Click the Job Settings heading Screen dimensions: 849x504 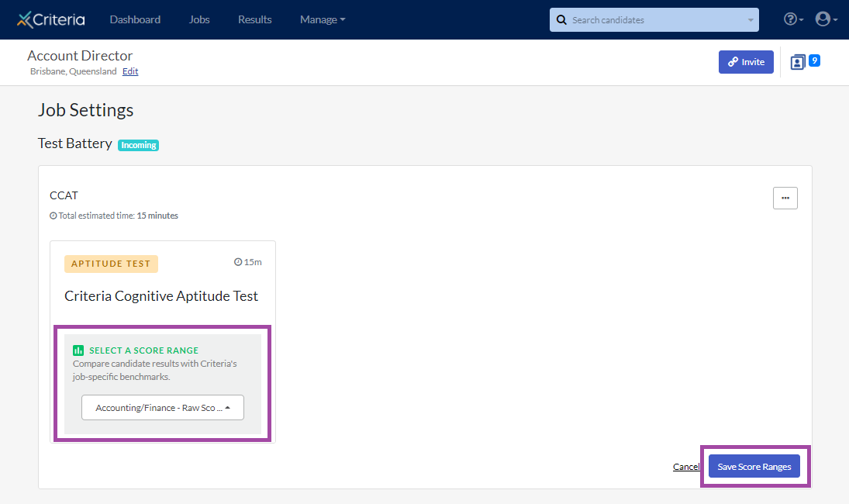click(x=85, y=110)
